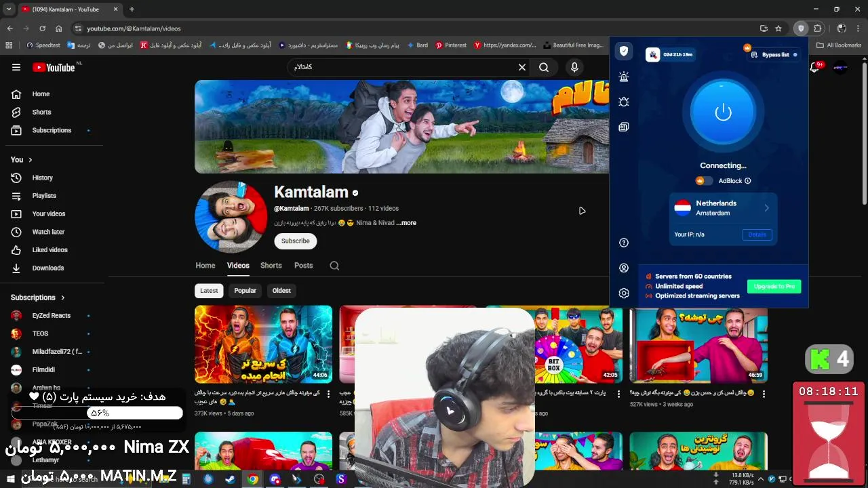868x488 pixels.
Task: Open YouTube notifications bell
Action: 816,66
